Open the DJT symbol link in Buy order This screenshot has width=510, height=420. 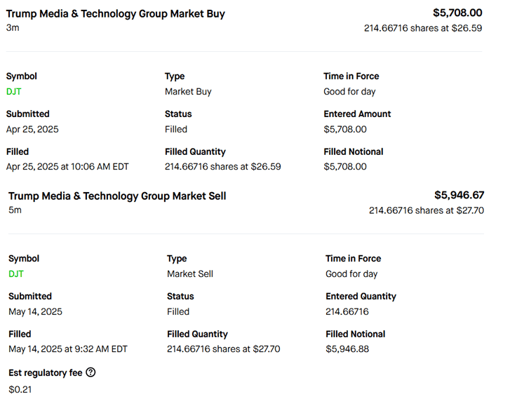pyautogui.click(x=14, y=91)
